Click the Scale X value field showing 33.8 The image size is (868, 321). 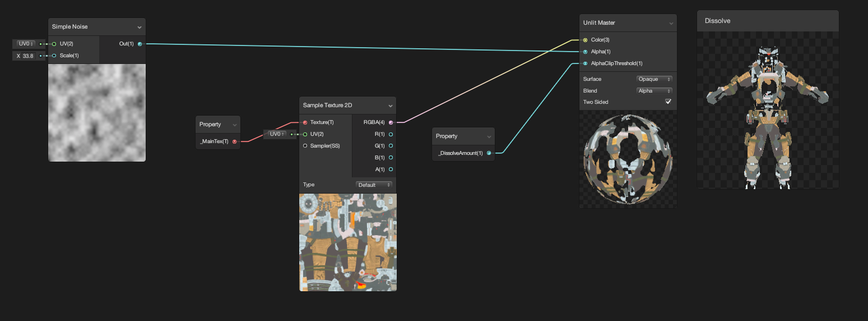point(29,56)
